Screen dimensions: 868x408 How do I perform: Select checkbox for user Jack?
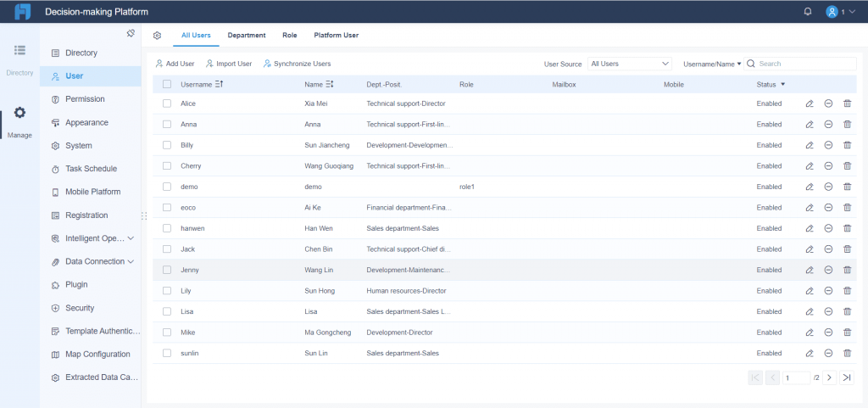167,249
